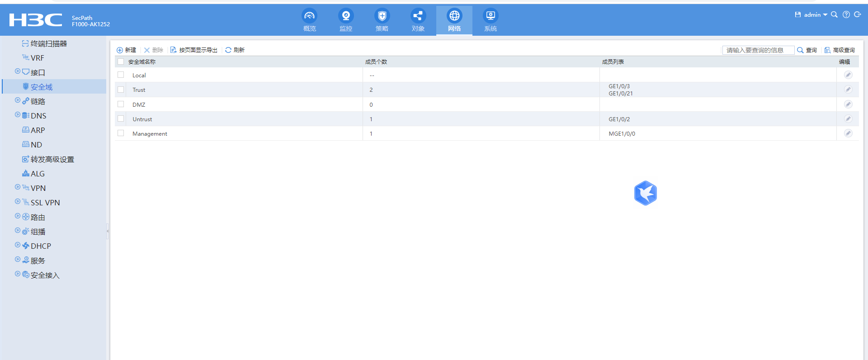Screen dimensions: 868x360
Task: Open edit icon for Management zone
Action: [x=848, y=133]
